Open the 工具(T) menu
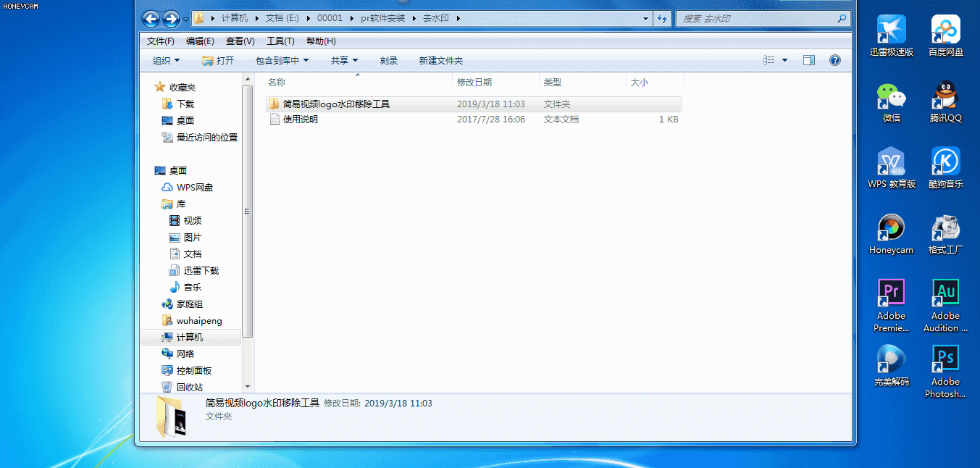Image resolution: width=980 pixels, height=468 pixels. click(x=280, y=41)
